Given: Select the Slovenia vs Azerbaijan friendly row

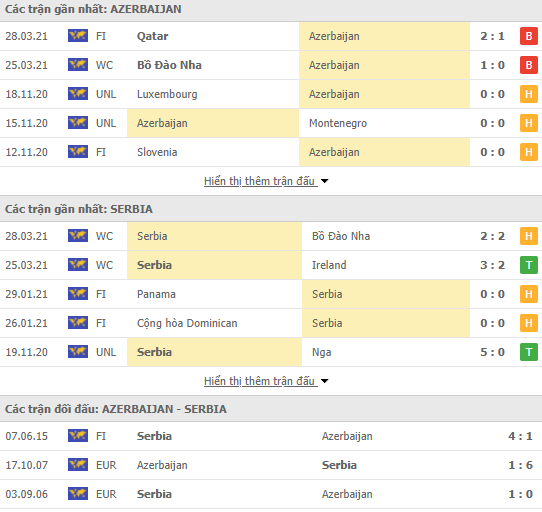Looking at the screenshot, I should coord(271,152).
